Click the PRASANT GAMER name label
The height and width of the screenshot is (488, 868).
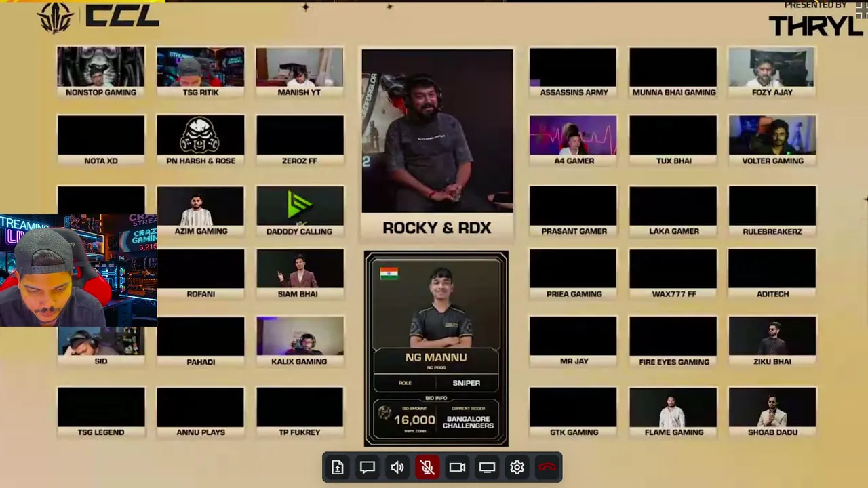click(574, 231)
